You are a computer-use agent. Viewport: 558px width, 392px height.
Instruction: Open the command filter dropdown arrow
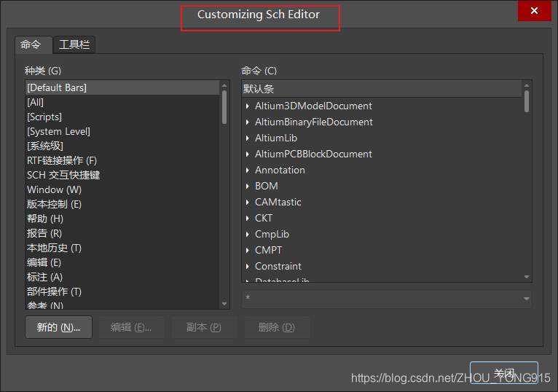pos(527,299)
